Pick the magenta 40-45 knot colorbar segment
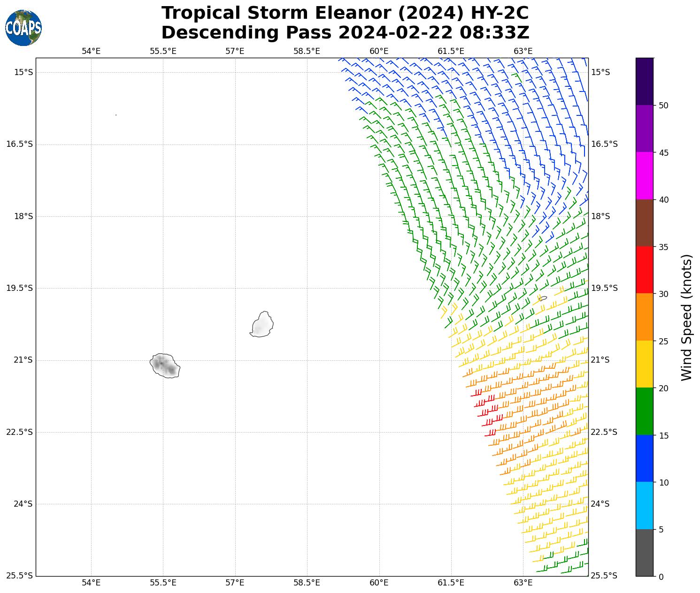The height and width of the screenshot is (593, 700). click(644, 176)
